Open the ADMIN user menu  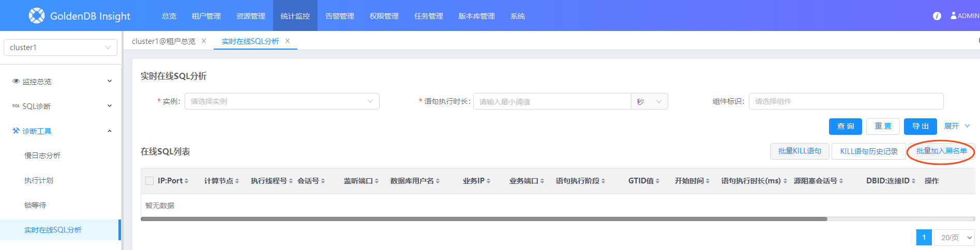(964, 16)
